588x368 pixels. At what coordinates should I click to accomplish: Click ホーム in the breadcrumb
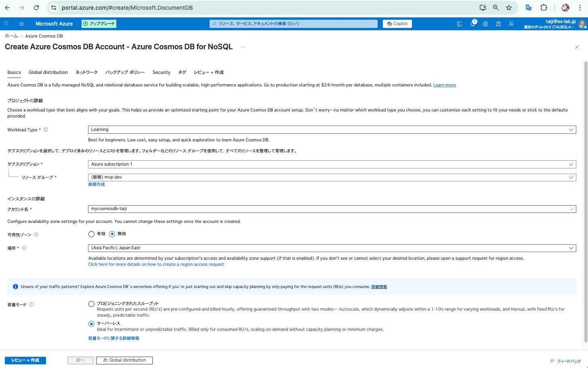11,36
